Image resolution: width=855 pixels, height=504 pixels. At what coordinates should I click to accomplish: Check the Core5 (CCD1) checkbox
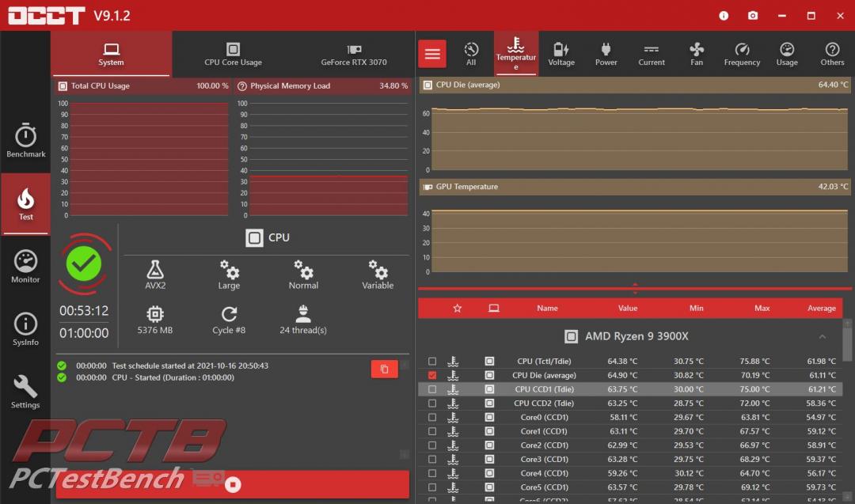click(x=432, y=487)
